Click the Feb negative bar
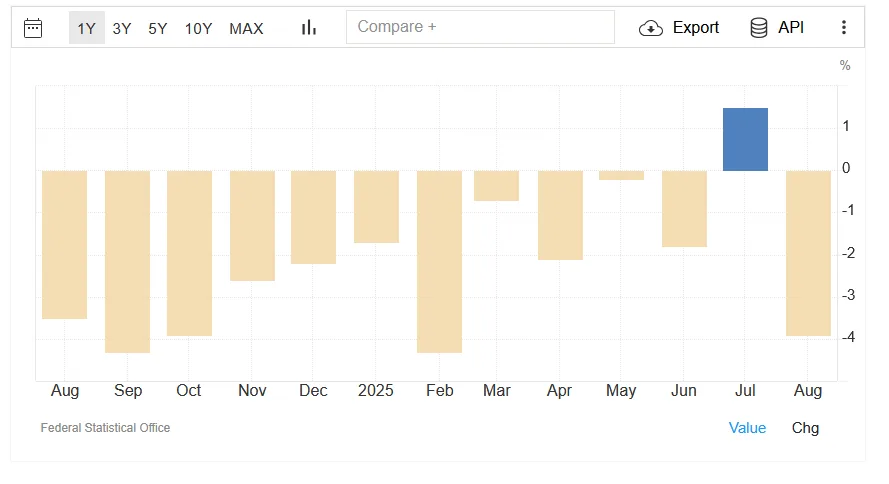 tap(439, 261)
